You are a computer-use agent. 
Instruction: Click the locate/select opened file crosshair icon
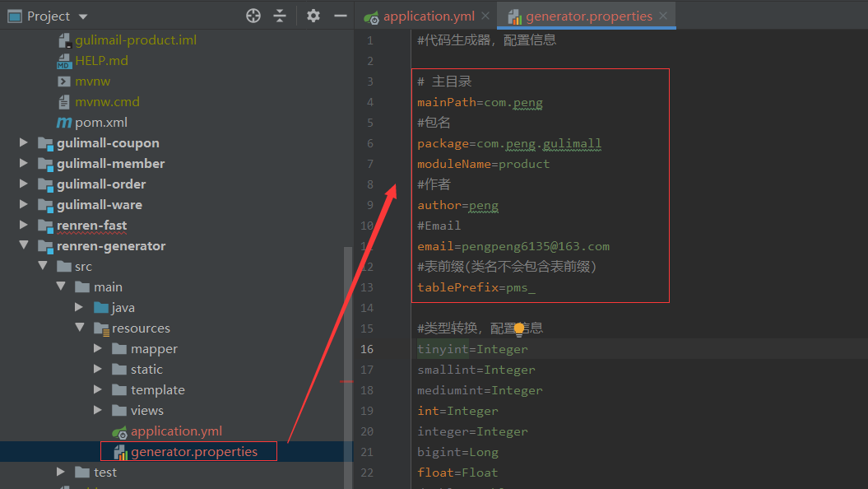pos(253,16)
